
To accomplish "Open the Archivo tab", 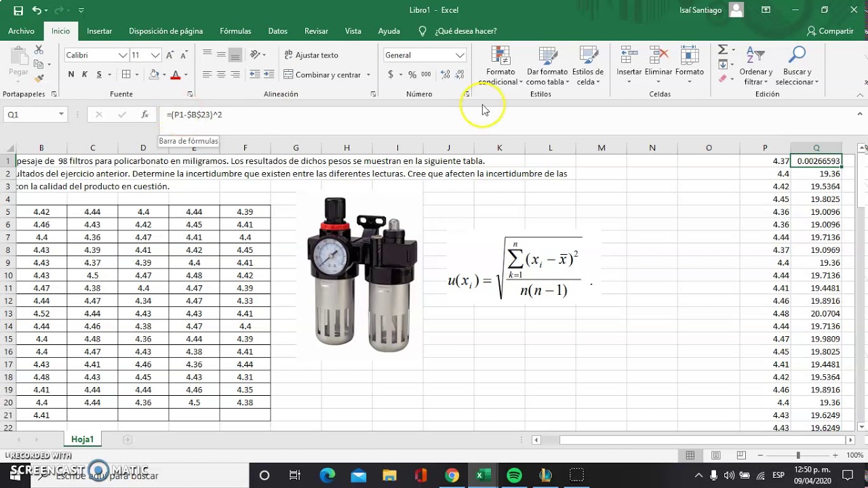I will (x=21, y=31).
